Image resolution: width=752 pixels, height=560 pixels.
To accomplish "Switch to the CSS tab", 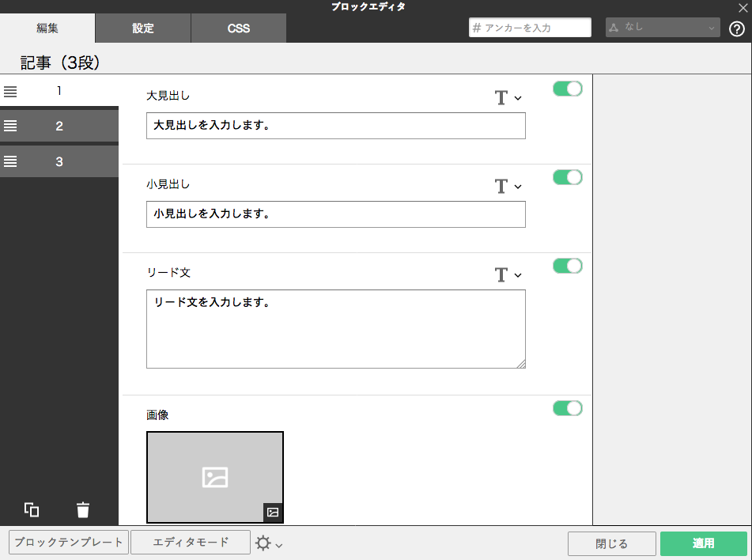I will (x=238, y=28).
